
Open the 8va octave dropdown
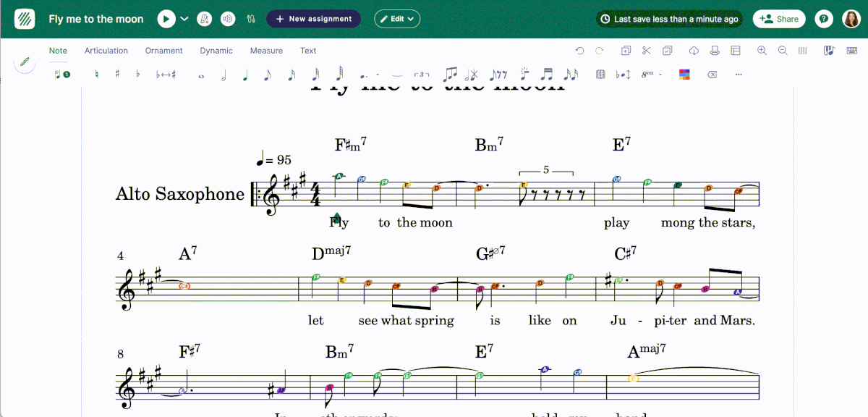pyautogui.click(x=652, y=75)
